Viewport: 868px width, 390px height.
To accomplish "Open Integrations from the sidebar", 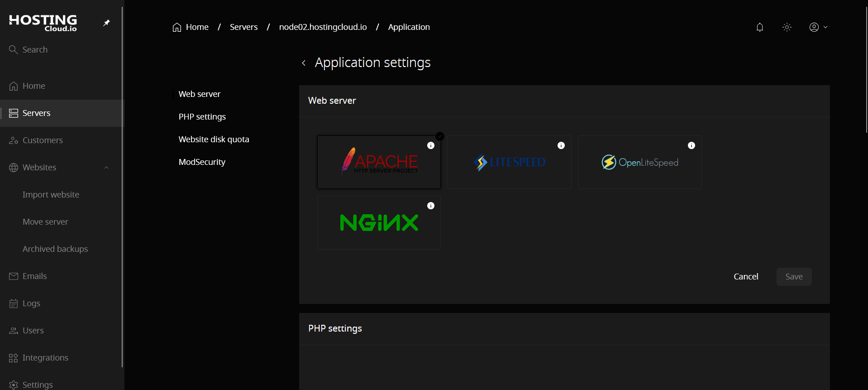I will pos(45,358).
